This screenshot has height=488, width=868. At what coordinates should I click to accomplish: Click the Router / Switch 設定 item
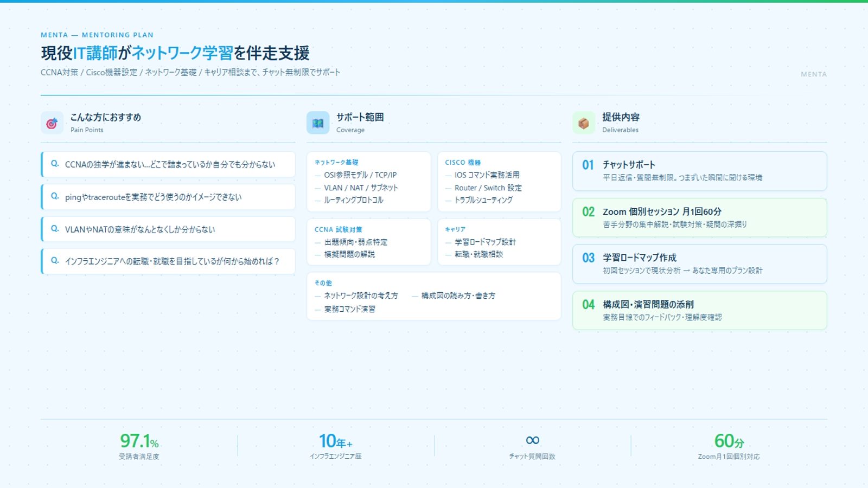488,188
